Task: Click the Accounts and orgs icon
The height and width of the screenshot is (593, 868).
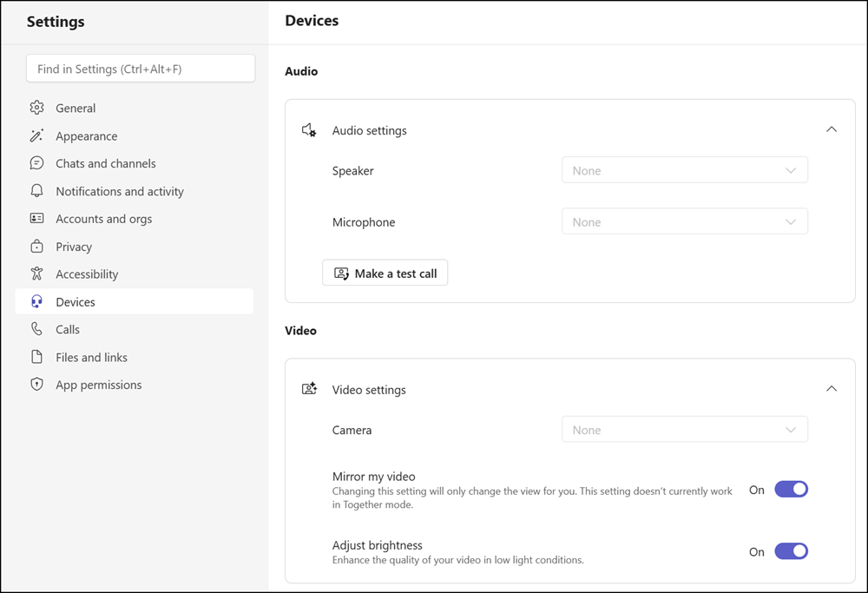Action: tap(36, 218)
